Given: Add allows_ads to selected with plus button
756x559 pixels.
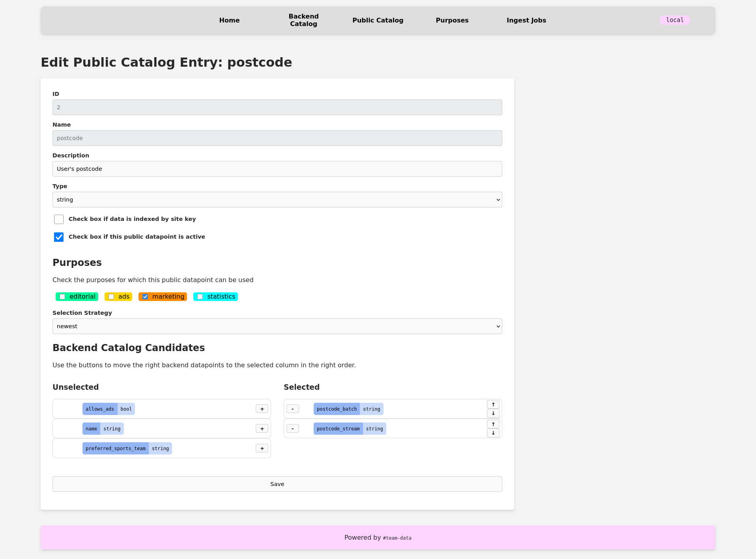Looking at the screenshot, I should click(x=262, y=409).
